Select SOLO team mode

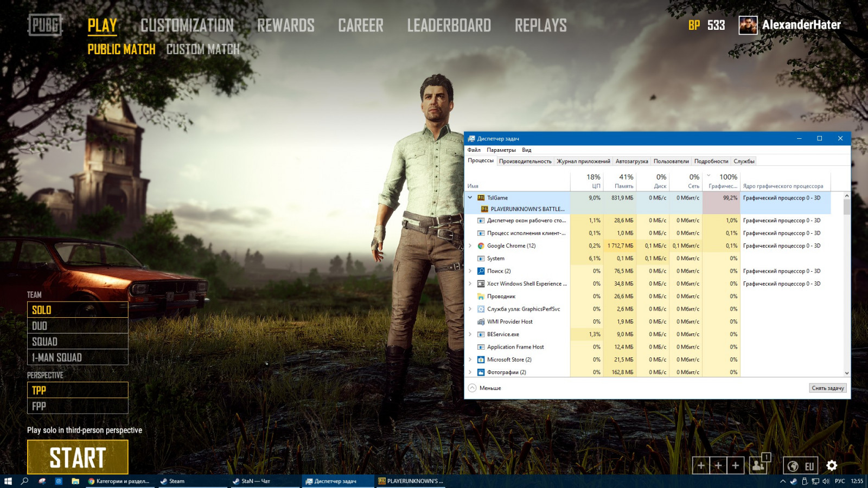[78, 310]
